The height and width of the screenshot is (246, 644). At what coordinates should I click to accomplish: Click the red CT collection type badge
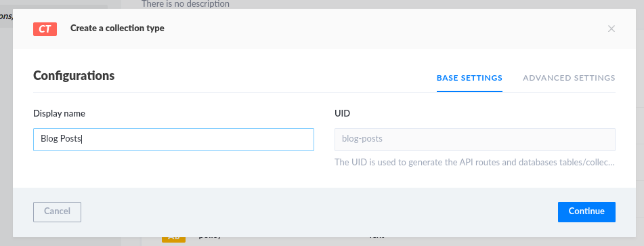[x=45, y=28]
